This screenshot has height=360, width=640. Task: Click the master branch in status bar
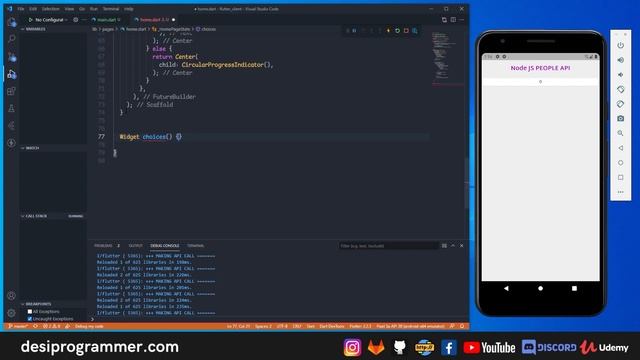18,326
